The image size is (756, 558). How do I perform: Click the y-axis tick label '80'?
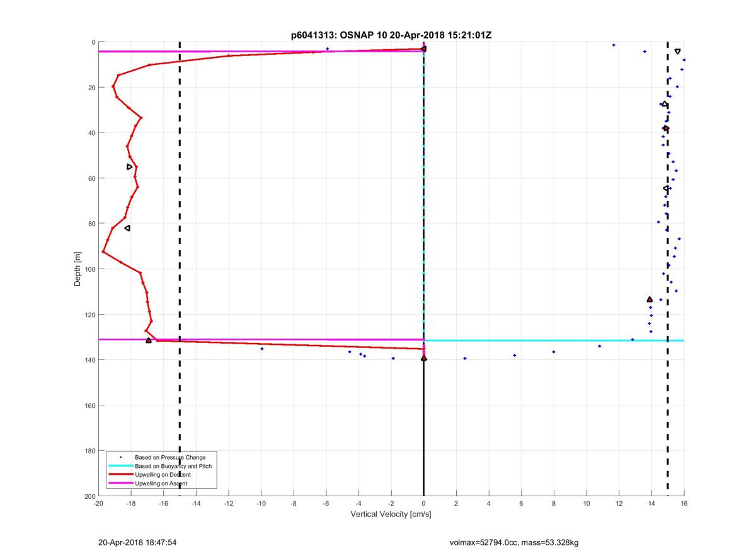coord(91,224)
